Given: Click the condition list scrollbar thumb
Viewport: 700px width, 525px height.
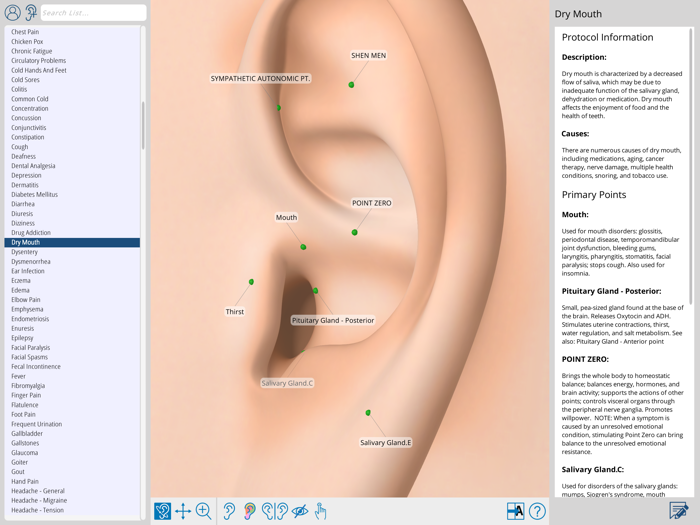Looking at the screenshot, I should (143, 125).
